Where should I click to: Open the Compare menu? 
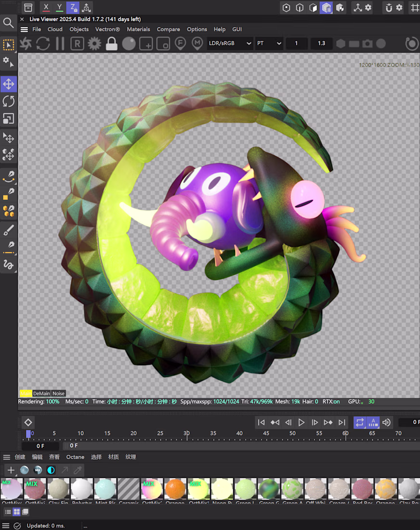(168, 29)
